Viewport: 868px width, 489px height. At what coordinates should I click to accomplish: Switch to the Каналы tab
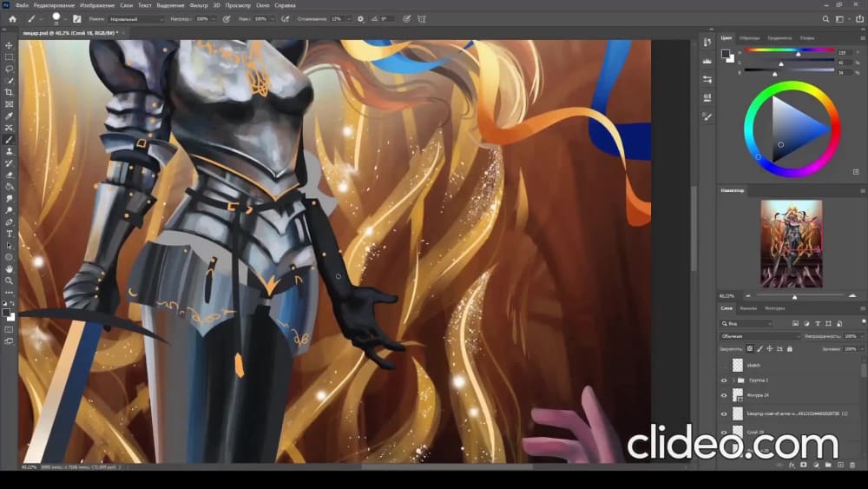tap(748, 308)
